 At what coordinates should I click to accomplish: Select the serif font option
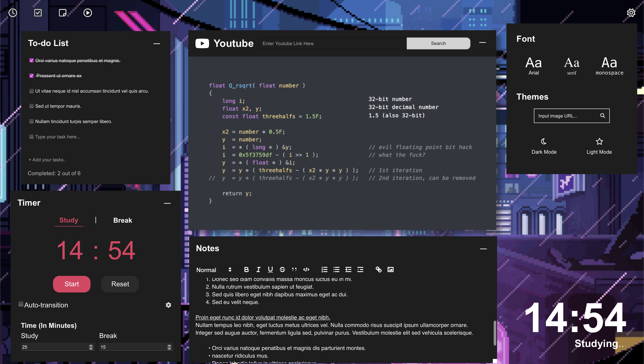tap(571, 66)
